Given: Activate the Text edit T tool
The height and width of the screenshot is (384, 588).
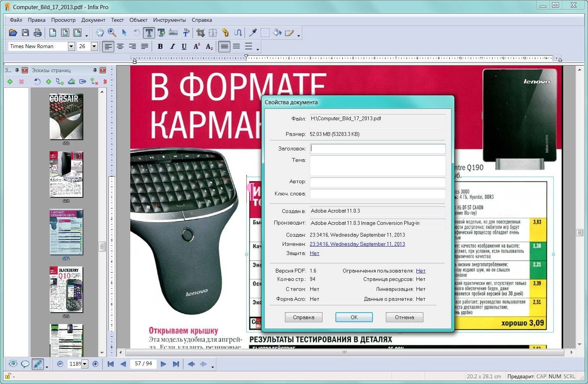Looking at the screenshot, I should [149, 33].
